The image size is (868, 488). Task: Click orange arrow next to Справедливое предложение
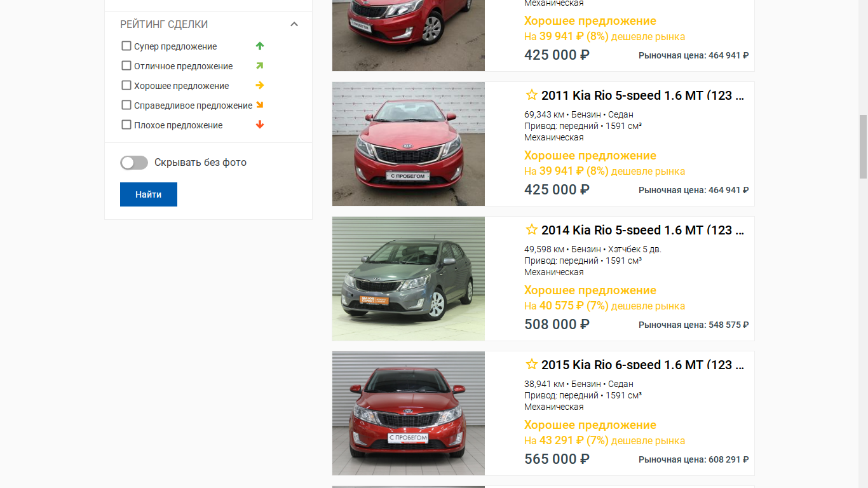tap(259, 105)
